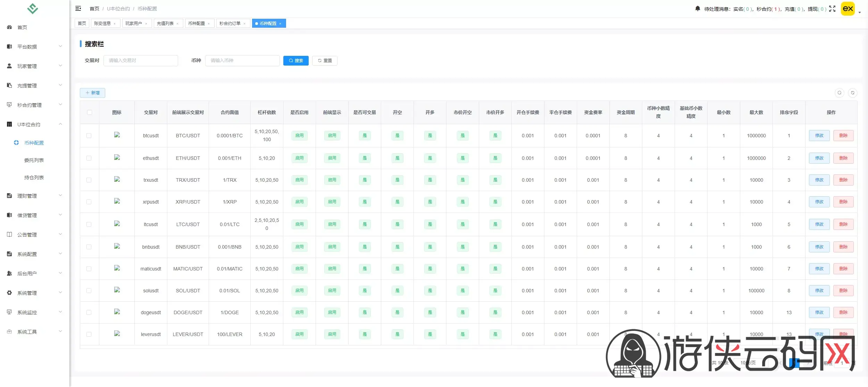This screenshot has width=868, height=387.
Task: Click 修改 button for ethusdt row
Action: tap(819, 158)
